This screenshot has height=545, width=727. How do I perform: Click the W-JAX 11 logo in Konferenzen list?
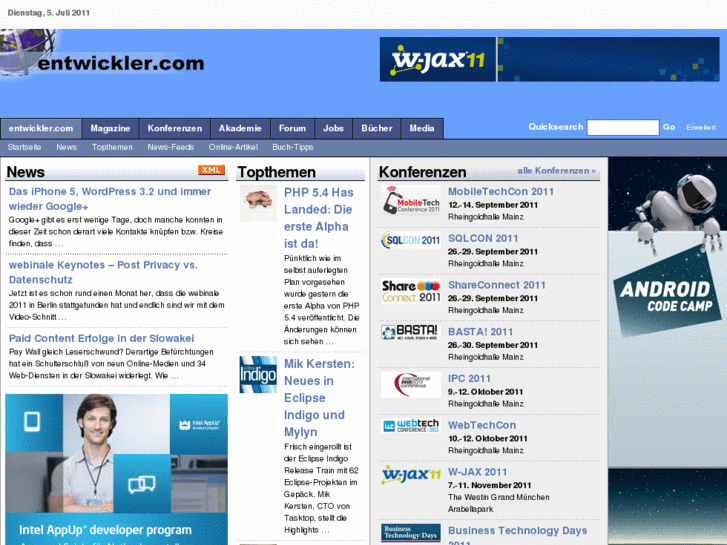pyautogui.click(x=411, y=475)
